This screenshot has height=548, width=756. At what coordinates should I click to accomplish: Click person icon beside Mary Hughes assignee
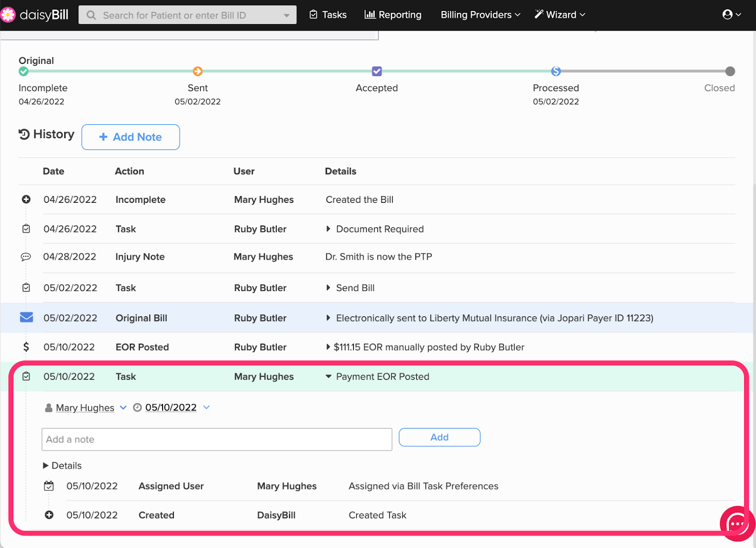pos(49,408)
